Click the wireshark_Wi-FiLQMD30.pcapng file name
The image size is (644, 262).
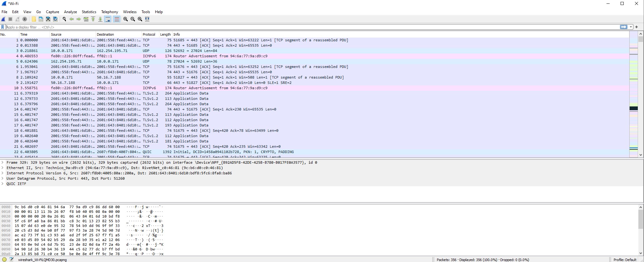point(42,259)
